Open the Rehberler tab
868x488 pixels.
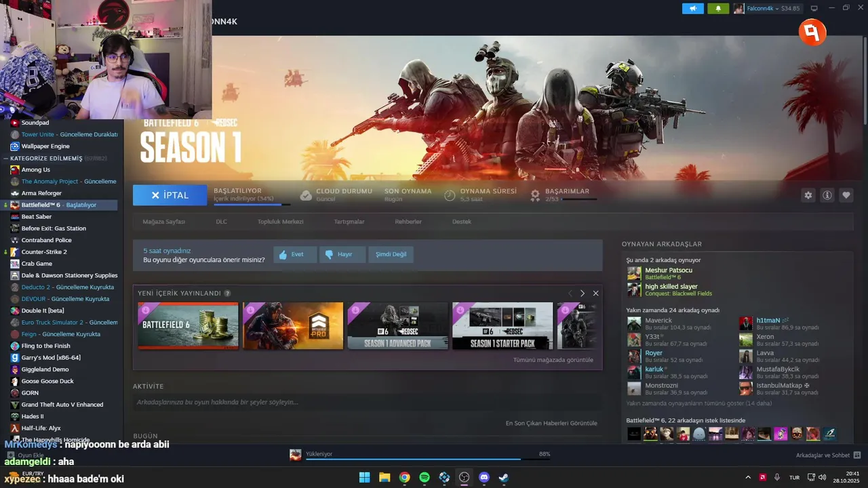click(408, 222)
